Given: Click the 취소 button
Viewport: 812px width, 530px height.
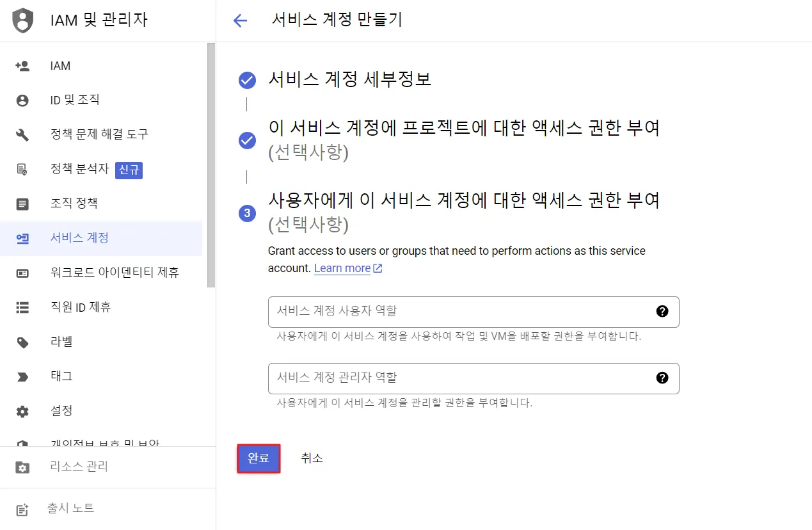Looking at the screenshot, I should point(312,458).
